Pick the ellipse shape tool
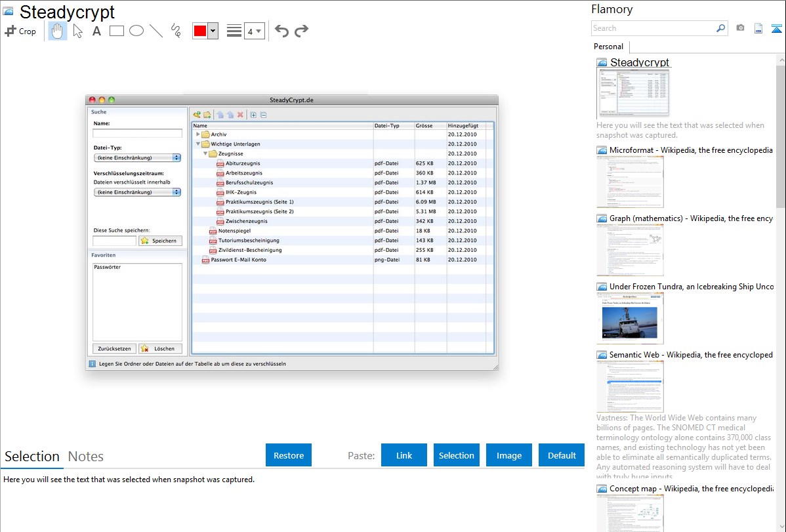 coord(136,31)
